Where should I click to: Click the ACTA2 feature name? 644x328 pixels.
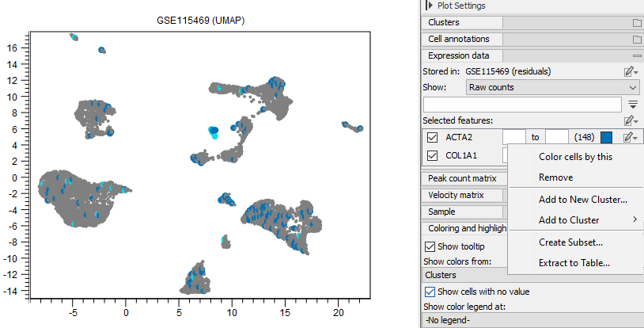459,137
